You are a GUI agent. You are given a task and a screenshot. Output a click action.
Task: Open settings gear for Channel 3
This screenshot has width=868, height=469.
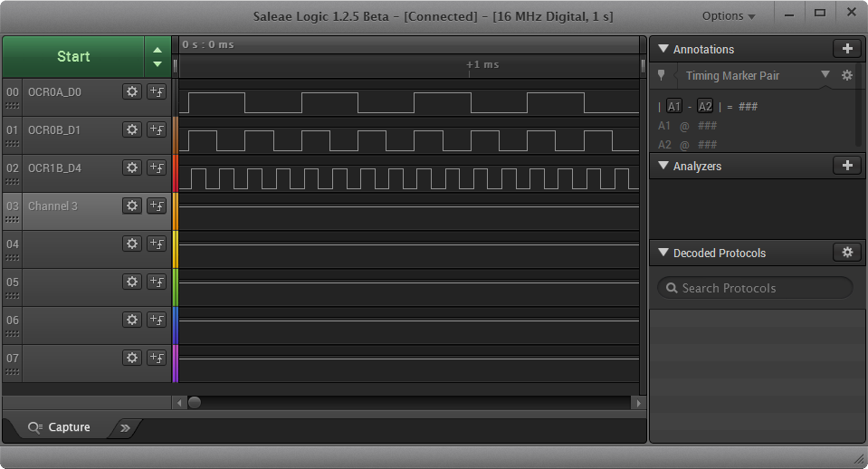132,206
